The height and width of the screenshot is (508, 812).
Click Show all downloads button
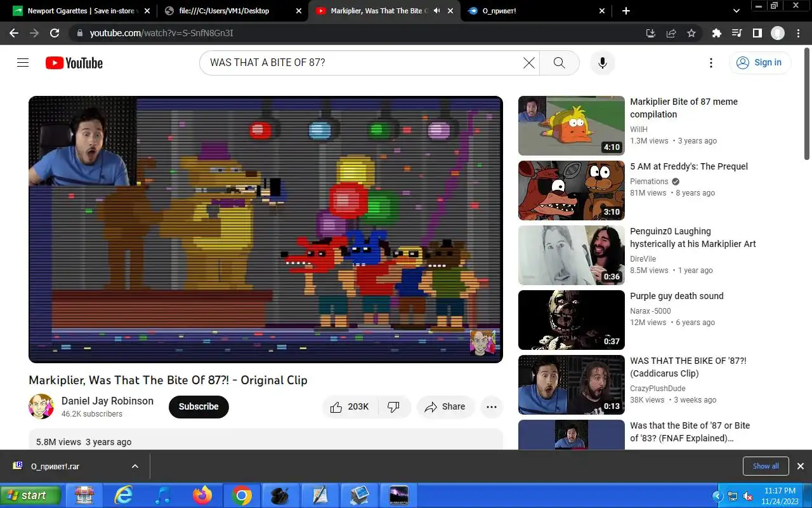click(x=766, y=466)
